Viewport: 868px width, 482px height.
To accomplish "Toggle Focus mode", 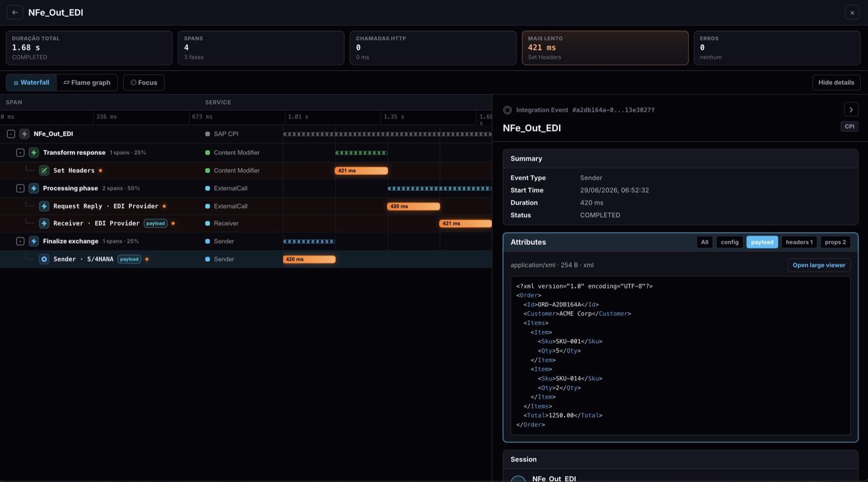I will pyautogui.click(x=144, y=83).
